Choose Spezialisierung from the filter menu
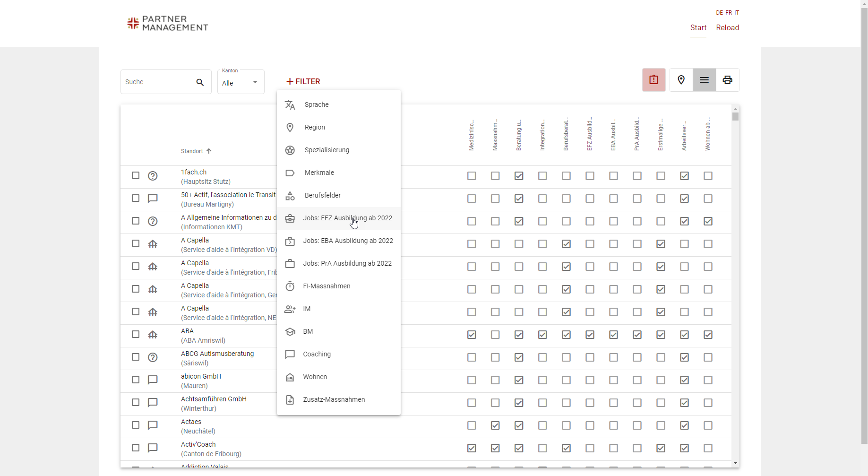 [327, 150]
